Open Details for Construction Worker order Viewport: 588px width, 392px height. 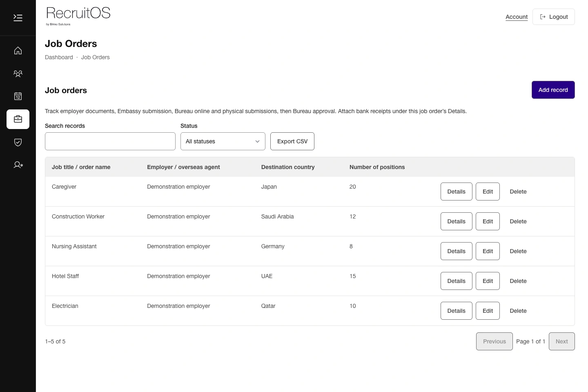tap(456, 221)
